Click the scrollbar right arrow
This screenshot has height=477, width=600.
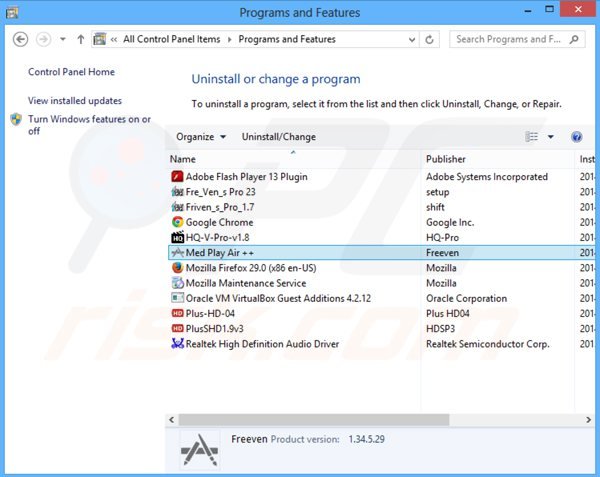[588, 420]
